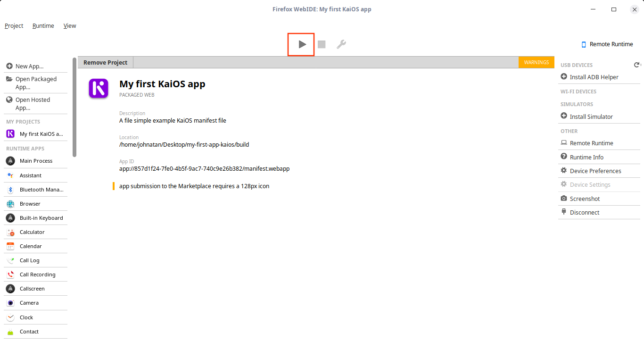Screen dimensions: 644x341
Task: Click the globe icon for Open Hosted App
Action: pyautogui.click(x=9, y=100)
